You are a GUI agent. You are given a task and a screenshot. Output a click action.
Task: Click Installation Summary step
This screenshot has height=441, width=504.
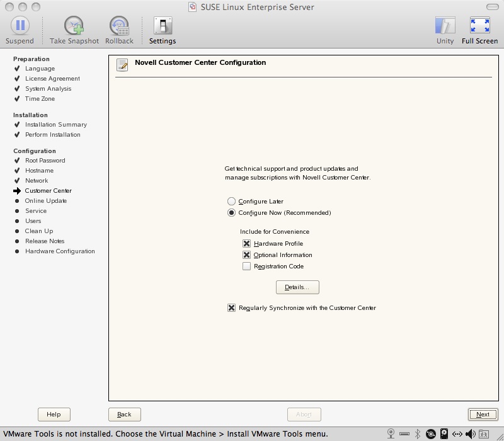click(x=56, y=124)
